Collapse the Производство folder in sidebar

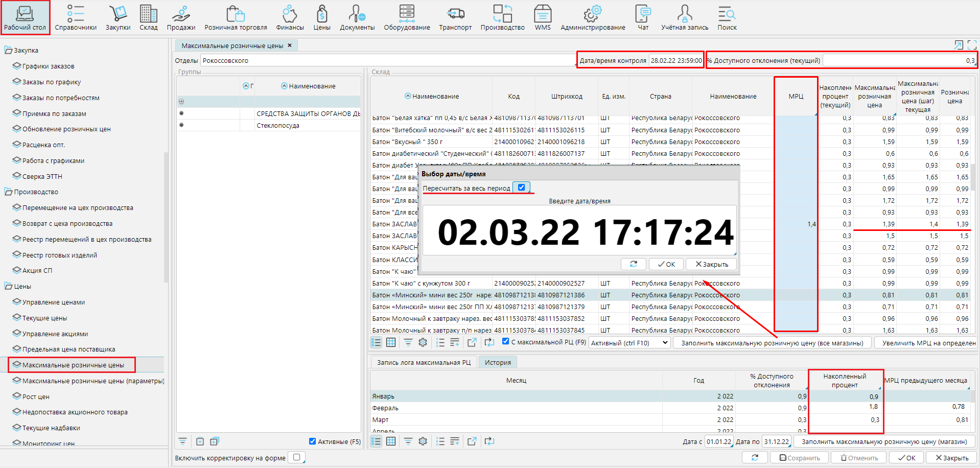8,192
